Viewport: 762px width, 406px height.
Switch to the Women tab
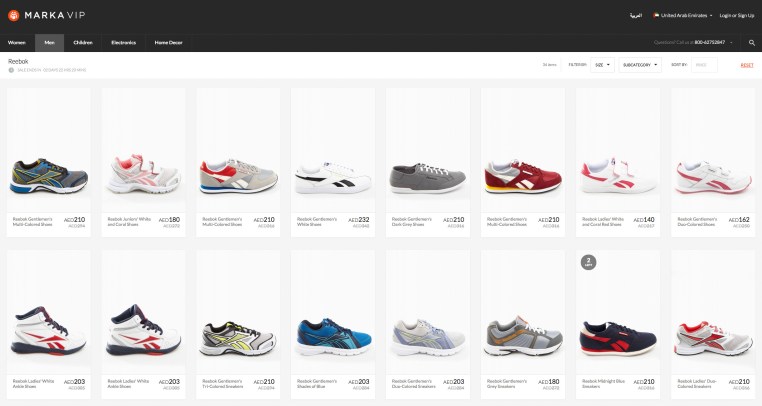coord(16,43)
